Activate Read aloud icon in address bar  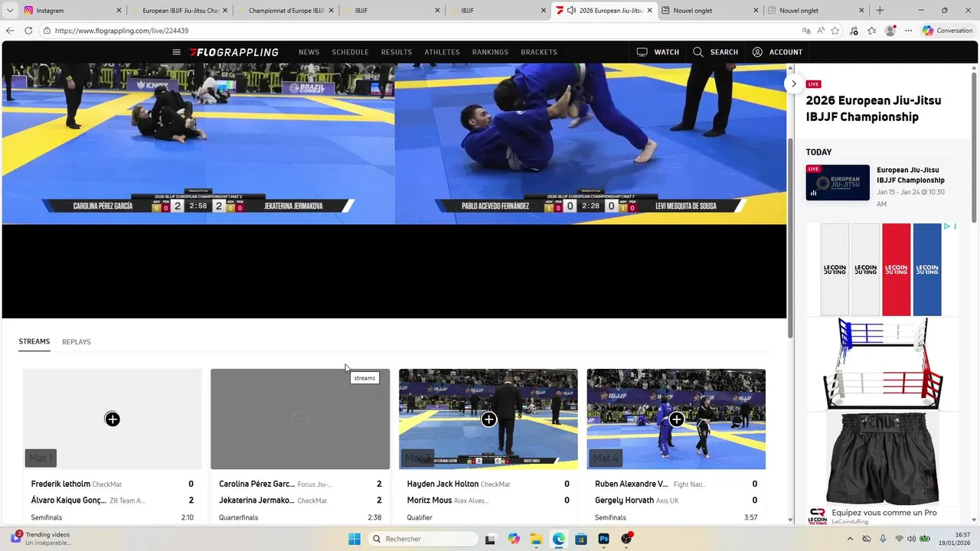tap(821, 31)
